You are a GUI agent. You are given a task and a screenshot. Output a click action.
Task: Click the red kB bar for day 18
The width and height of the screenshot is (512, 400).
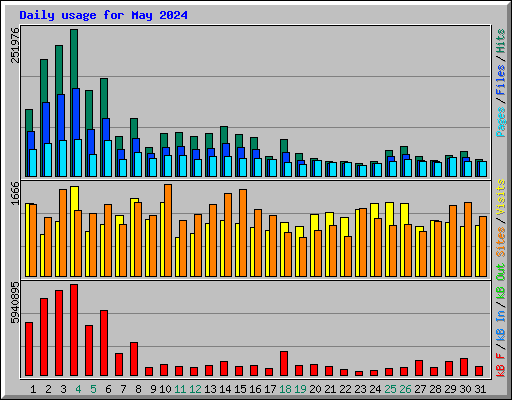284,364
